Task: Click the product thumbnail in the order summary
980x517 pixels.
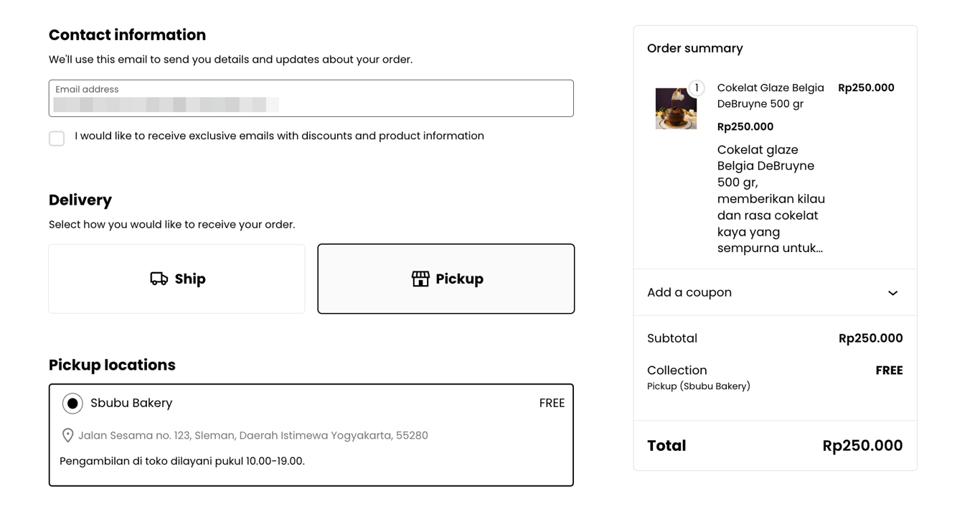Action: 676,108
